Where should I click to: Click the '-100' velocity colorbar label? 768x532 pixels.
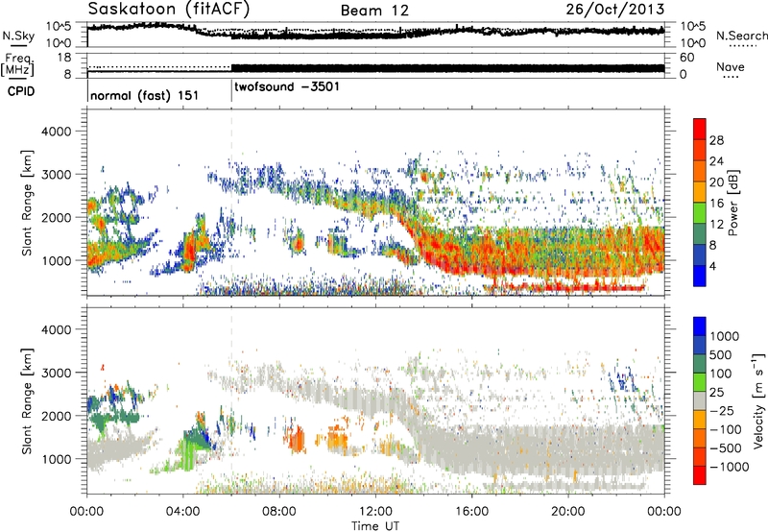[726, 429]
